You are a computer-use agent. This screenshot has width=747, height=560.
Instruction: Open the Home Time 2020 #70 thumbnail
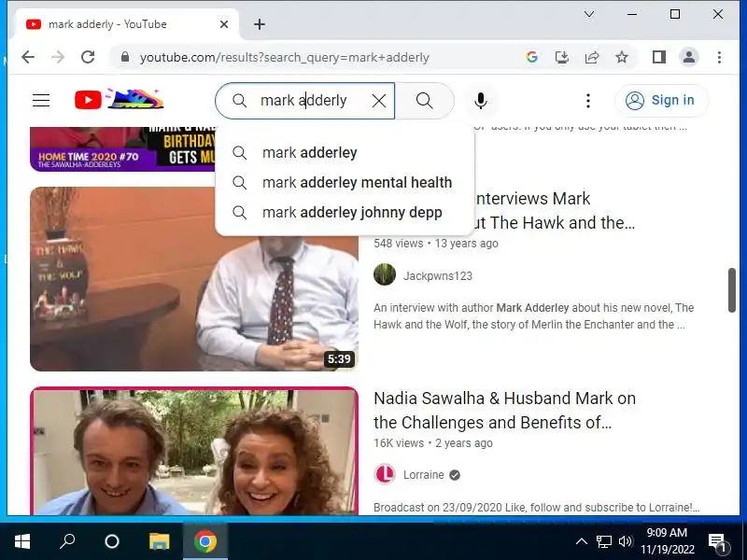[x=122, y=149]
